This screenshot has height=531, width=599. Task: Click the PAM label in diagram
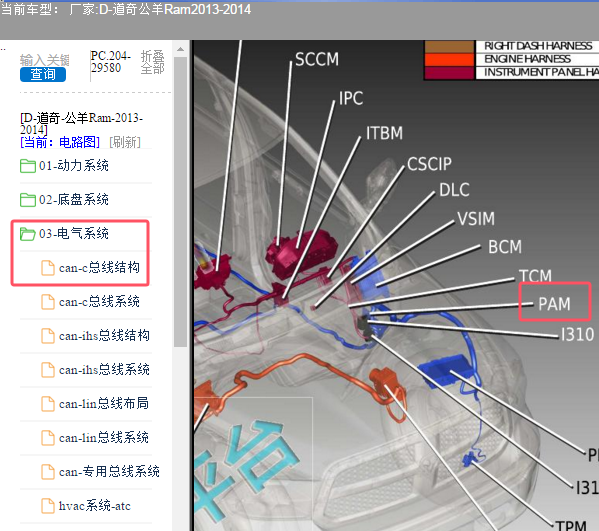554,304
